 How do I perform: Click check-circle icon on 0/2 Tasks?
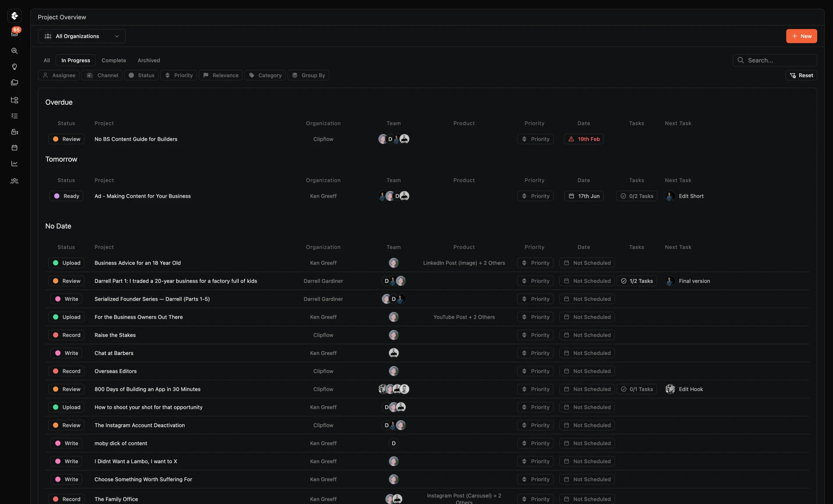[623, 196]
